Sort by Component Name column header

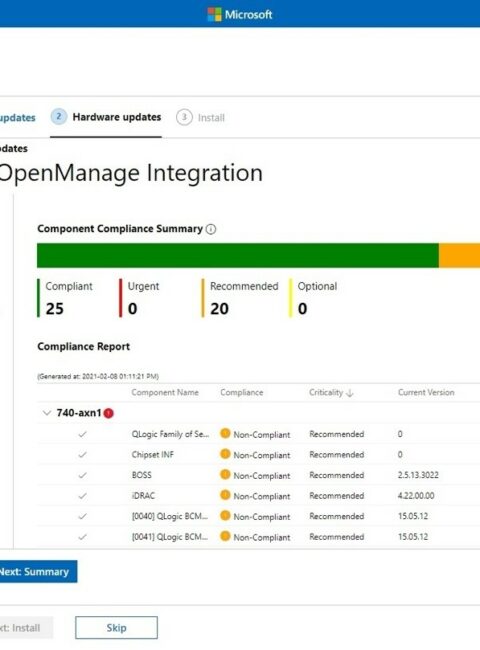(x=165, y=393)
